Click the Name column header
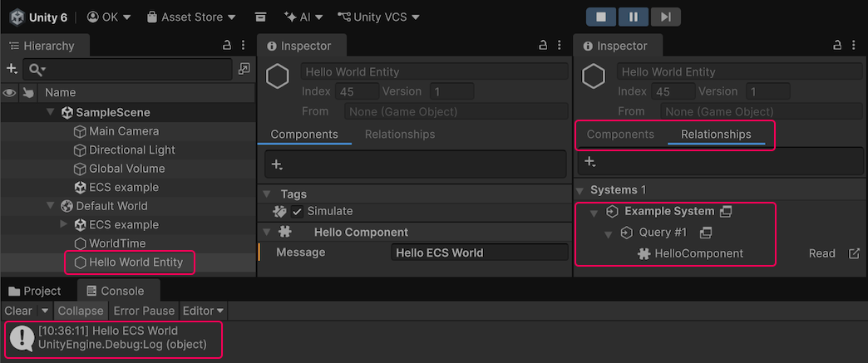This screenshot has height=363, width=868. [x=61, y=92]
